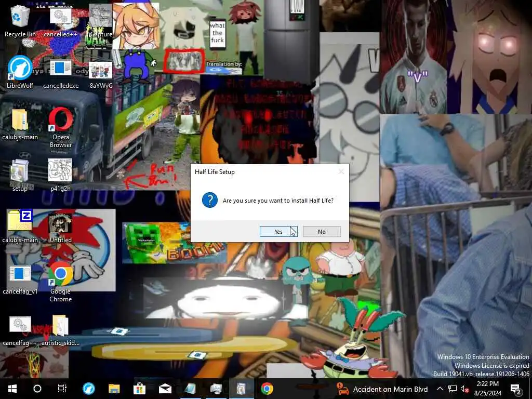This screenshot has height=399, width=532.
Task: Open the clock showing 2:22 PM
Action: click(x=488, y=389)
